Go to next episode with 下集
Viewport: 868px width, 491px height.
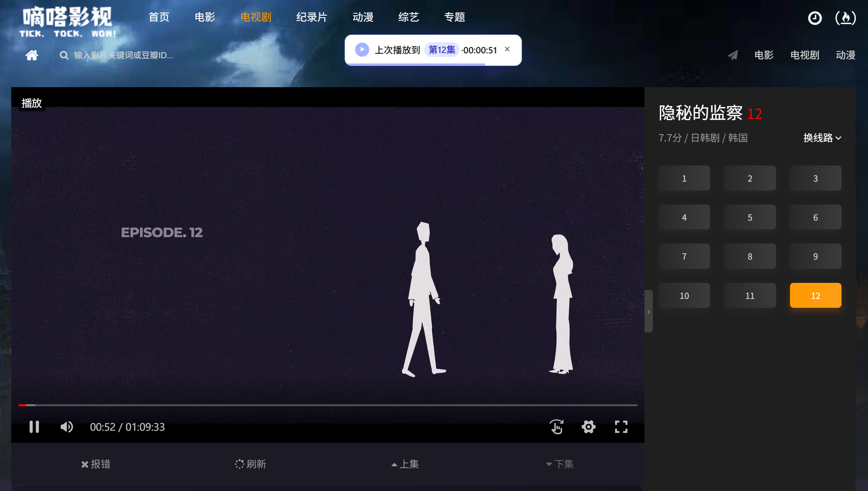(560, 464)
